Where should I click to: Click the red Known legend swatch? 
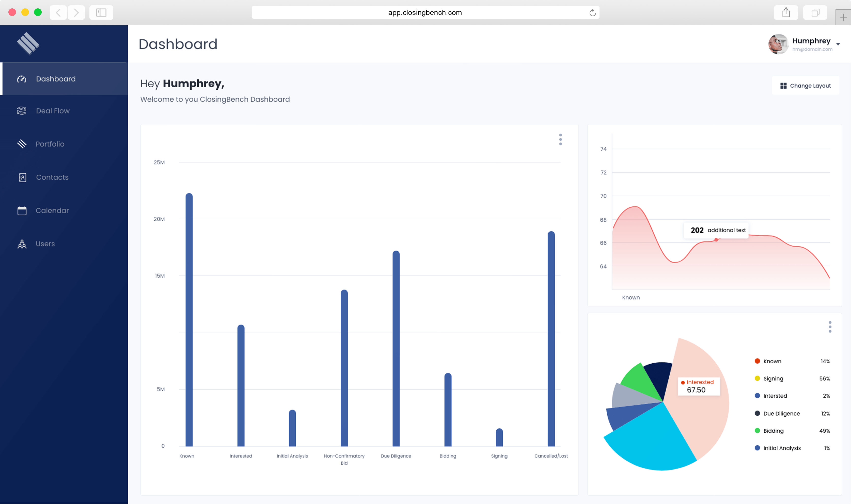pos(757,361)
